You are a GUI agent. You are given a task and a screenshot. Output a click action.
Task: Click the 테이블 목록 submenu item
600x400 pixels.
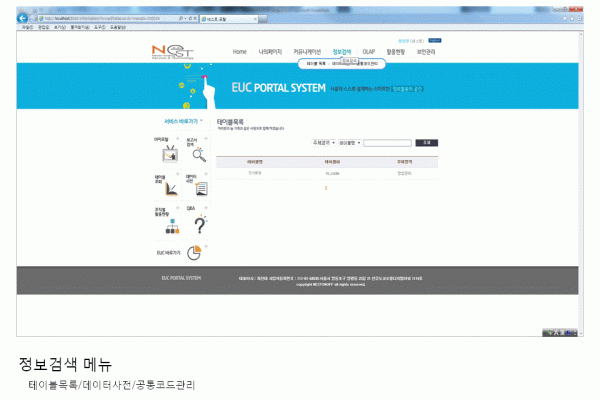coord(316,64)
